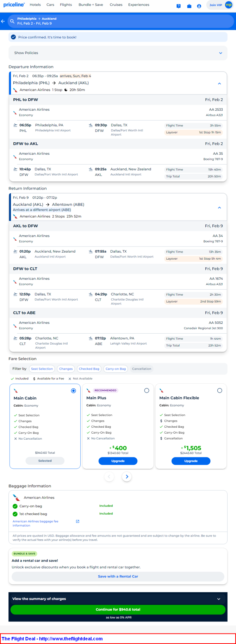Click 'as low as 0% APR' text
Viewport: 236px width, 644px height.
click(119, 618)
